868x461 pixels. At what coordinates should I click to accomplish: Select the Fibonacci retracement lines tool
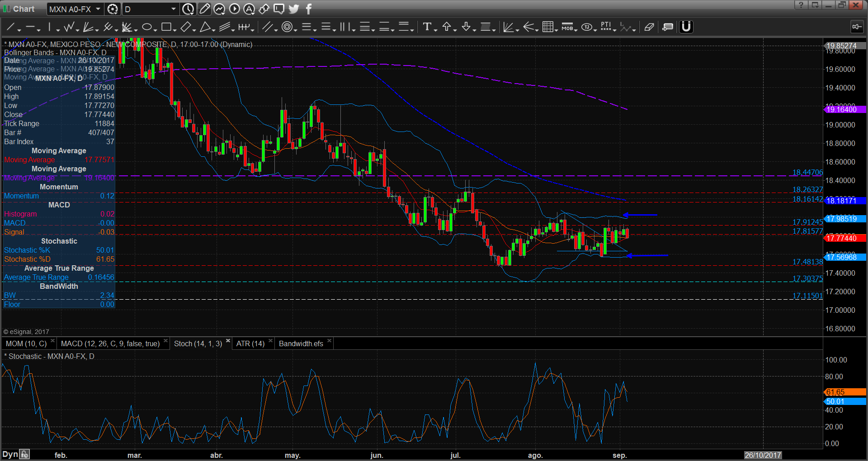[307, 27]
